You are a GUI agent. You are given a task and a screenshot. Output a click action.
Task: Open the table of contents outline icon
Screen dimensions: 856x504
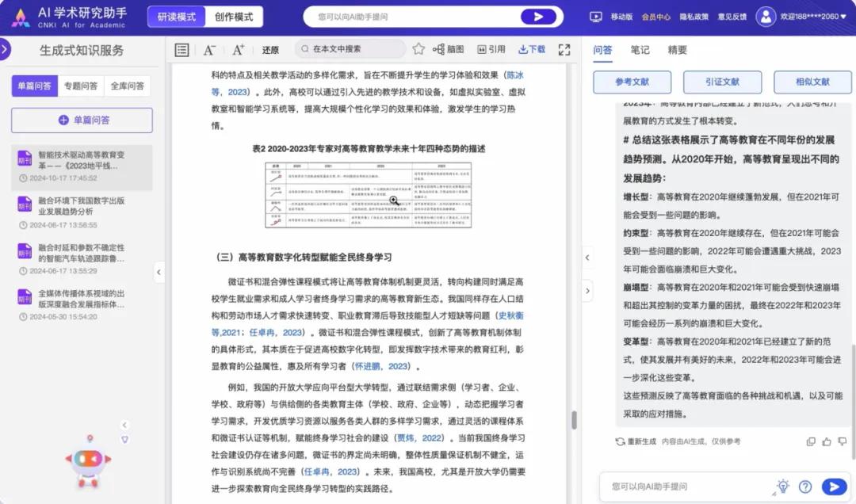tap(182, 50)
